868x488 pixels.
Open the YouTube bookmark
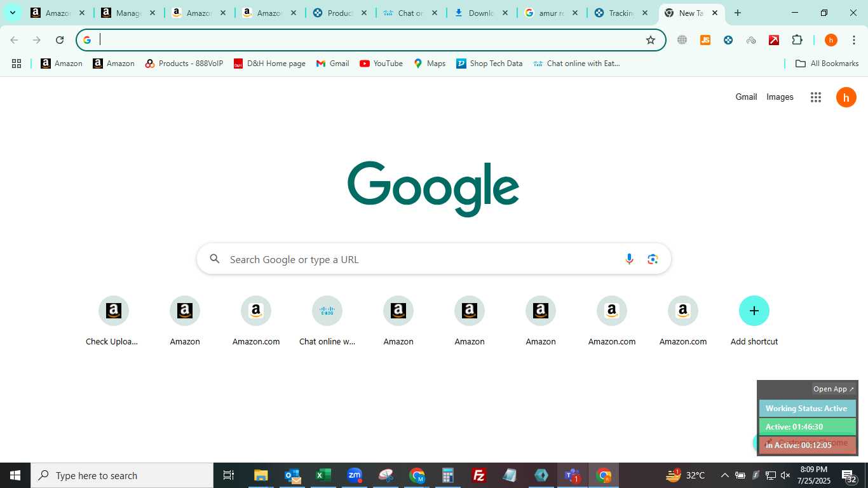tap(381, 64)
